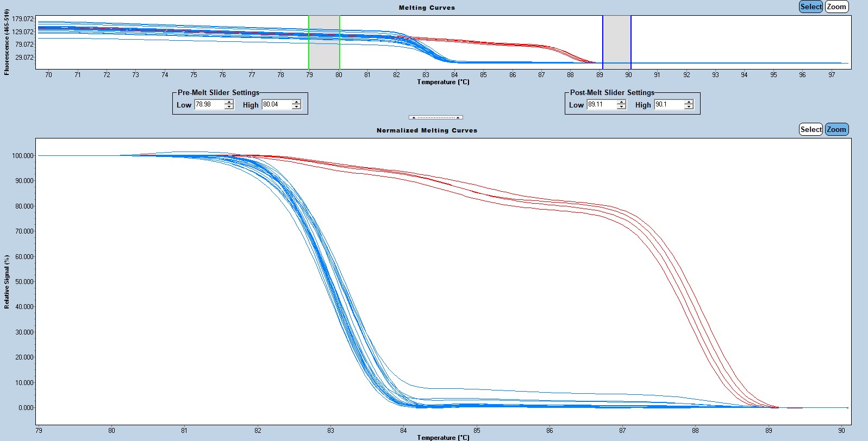Increase the Post-Melt Low value with up arrow
Viewport: 868px width, 441px height.
click(621, 102)
